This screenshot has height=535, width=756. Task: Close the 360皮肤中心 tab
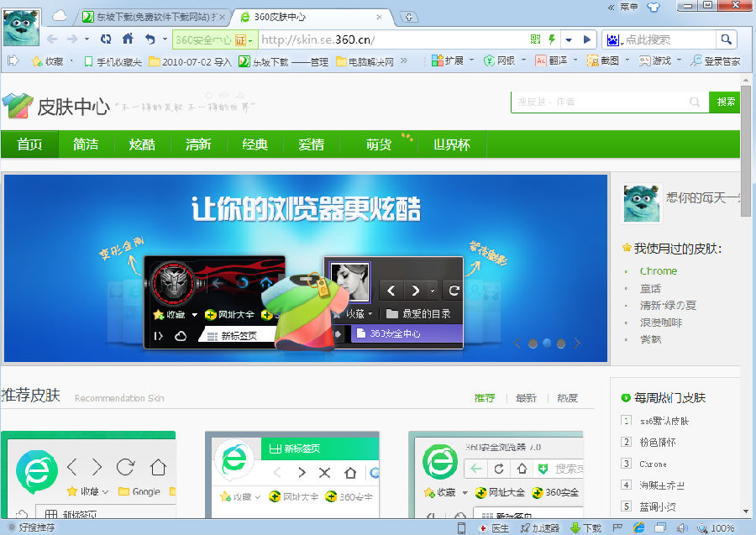pyautogui.click(x=380, y=18)
